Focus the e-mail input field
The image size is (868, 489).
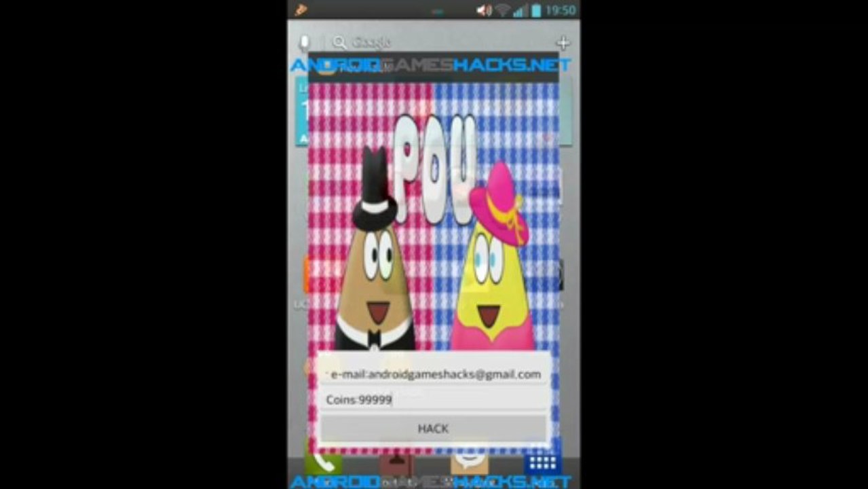(433, 374)
